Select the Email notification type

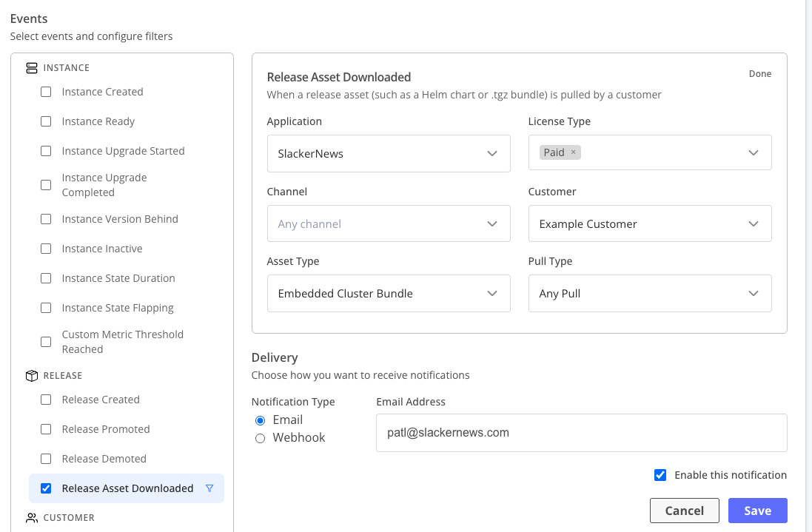point(260,420)
